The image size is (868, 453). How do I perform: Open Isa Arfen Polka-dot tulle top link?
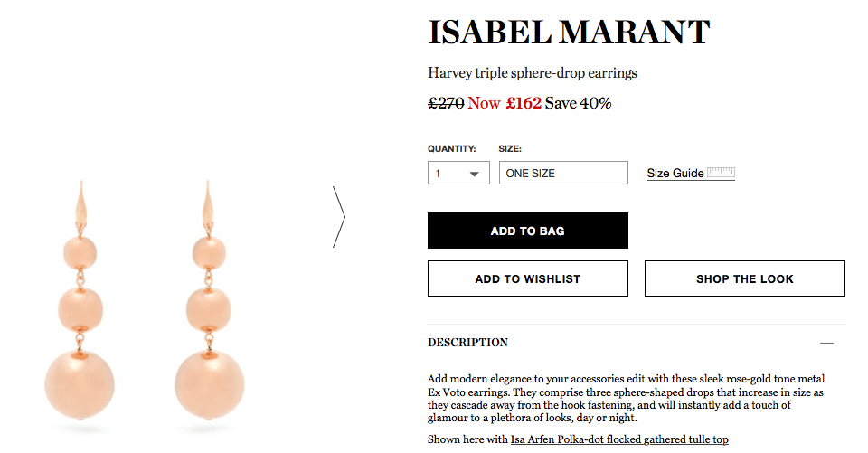click(x=619, y=439)
